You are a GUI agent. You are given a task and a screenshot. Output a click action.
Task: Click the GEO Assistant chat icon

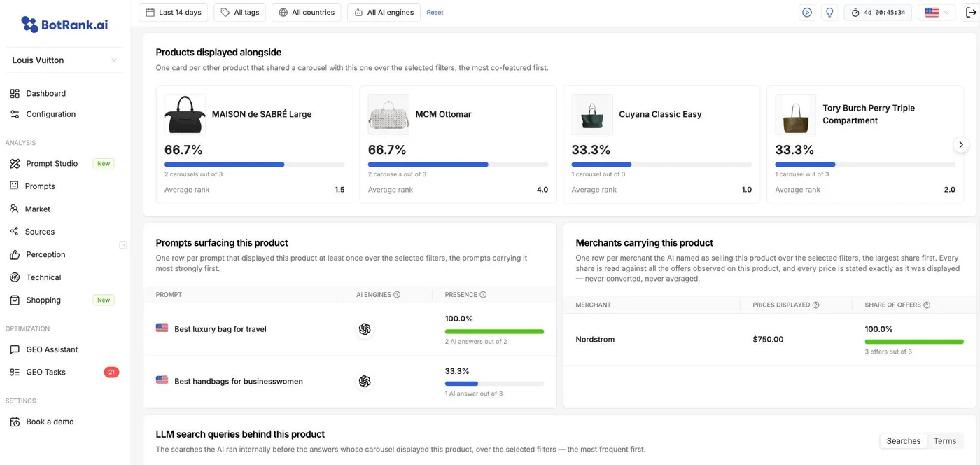point(14,349)
